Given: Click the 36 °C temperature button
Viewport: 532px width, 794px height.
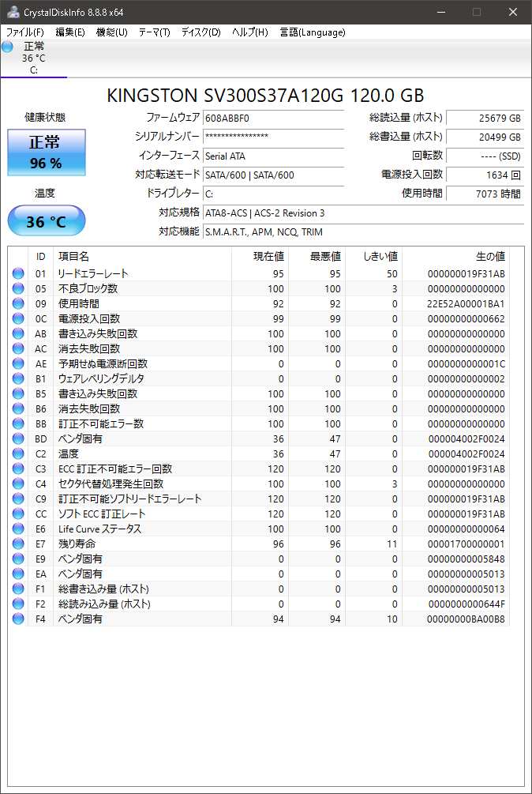Looking at the screenshot, I should tap(47, 220).
